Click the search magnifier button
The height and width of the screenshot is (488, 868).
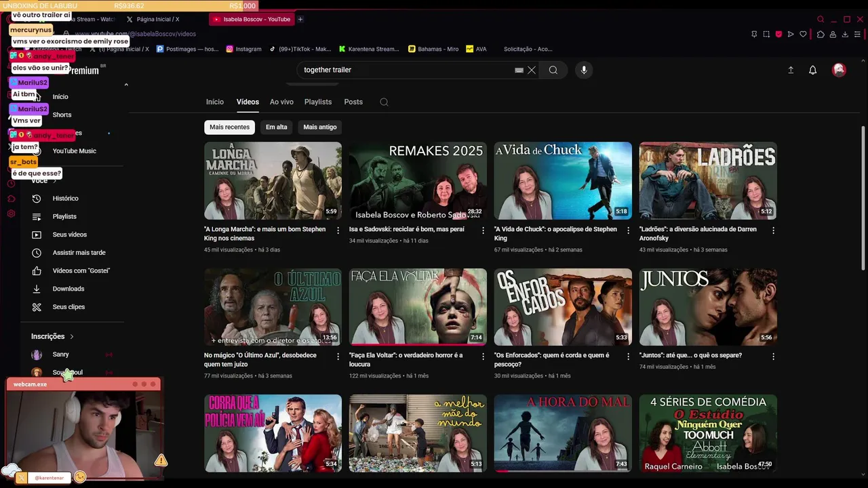click(x=553, y=70)
